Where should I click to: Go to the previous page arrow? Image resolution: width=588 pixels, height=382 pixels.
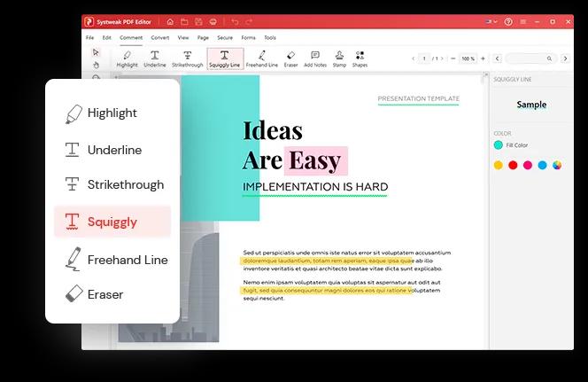[x=414, y=58]
